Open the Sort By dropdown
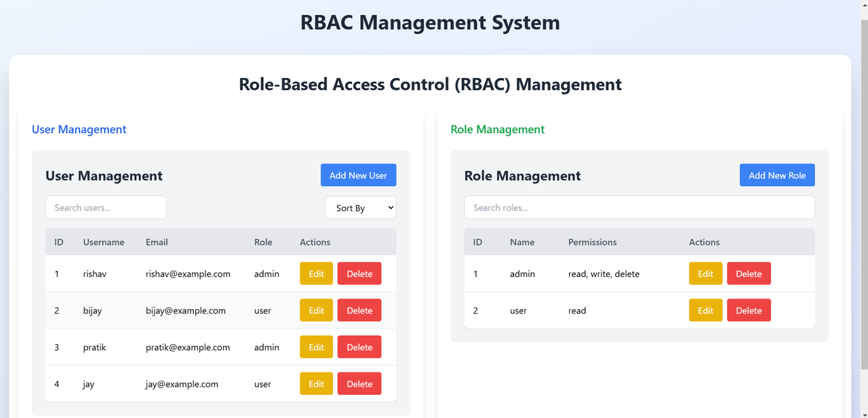The image size is (868, 418). tap(360, 208)
